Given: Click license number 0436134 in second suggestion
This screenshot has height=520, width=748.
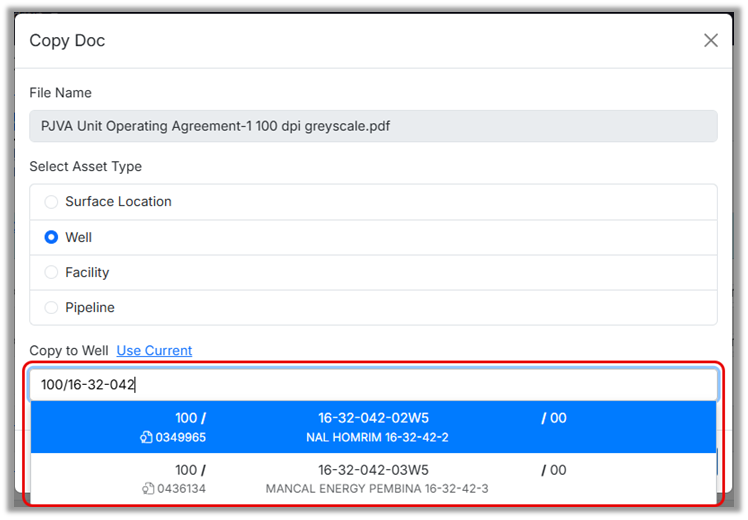Looking at the screenshot, I should pyautogui.click(x=181, y=489).
